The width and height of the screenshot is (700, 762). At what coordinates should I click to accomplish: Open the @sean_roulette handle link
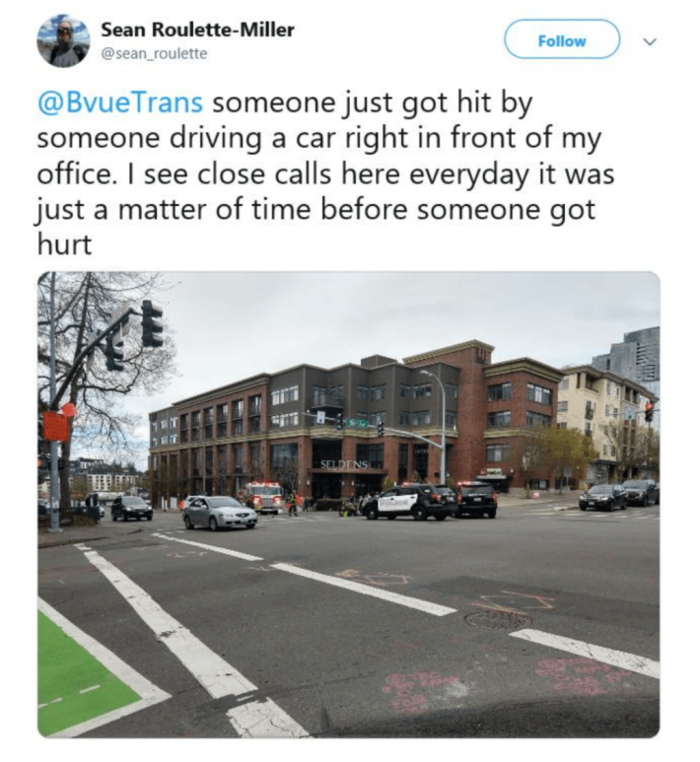click(154, 53)
